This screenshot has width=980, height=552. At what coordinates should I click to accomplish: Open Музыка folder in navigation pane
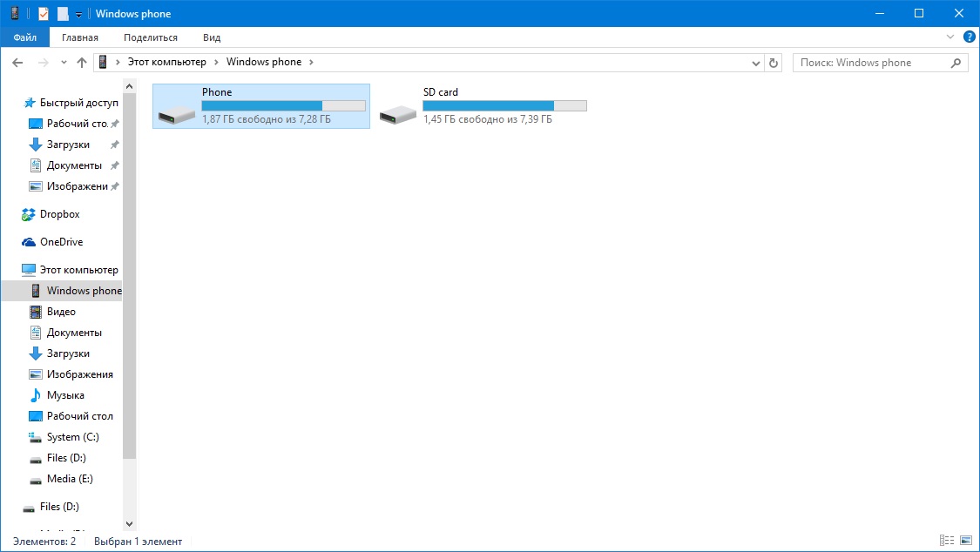65,395
